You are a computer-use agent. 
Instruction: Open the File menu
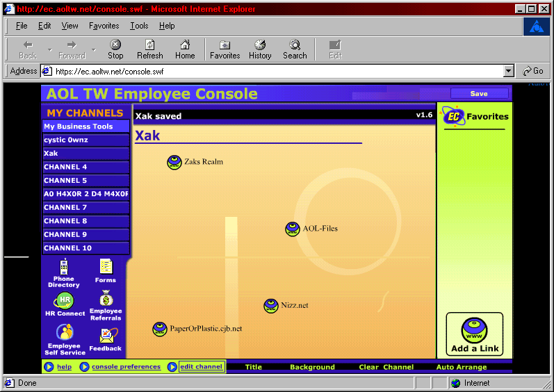22,26
